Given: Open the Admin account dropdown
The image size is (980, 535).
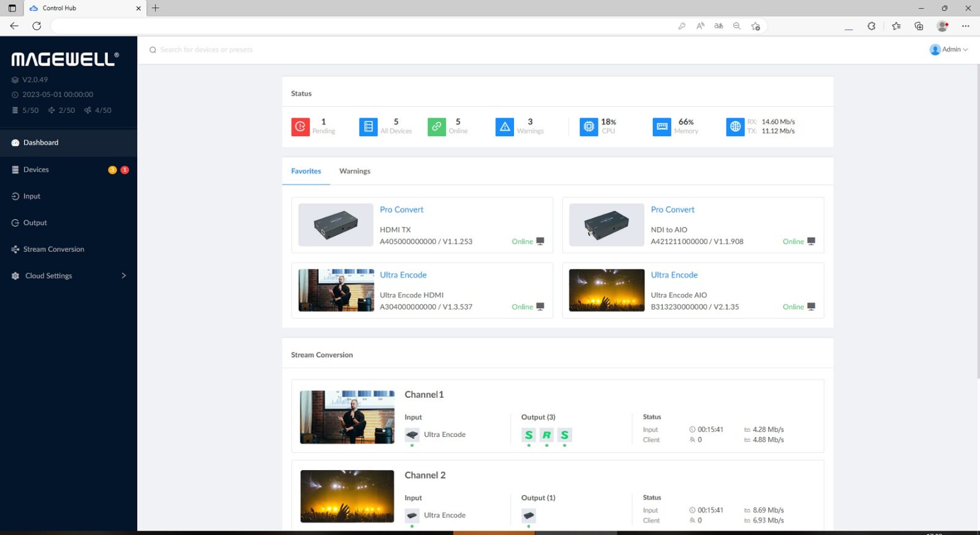Looking at the screenshot, I should 948,50.
